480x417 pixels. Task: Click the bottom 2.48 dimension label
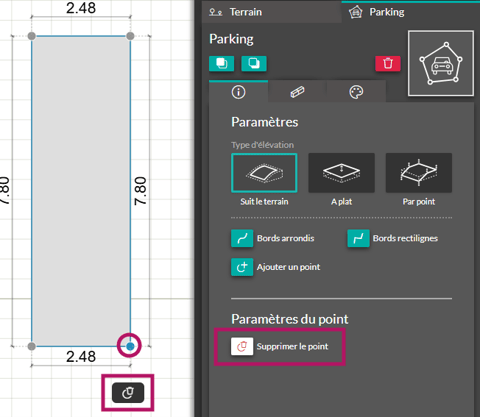(81, 357)
